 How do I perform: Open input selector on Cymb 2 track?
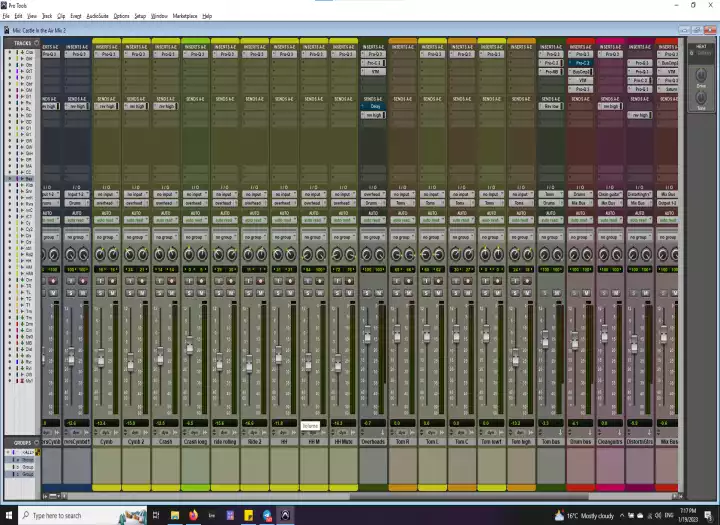click(136, 194)
